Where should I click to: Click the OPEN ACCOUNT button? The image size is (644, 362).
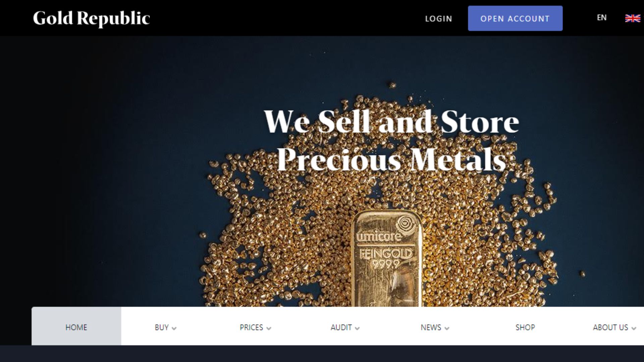(515, 18)
